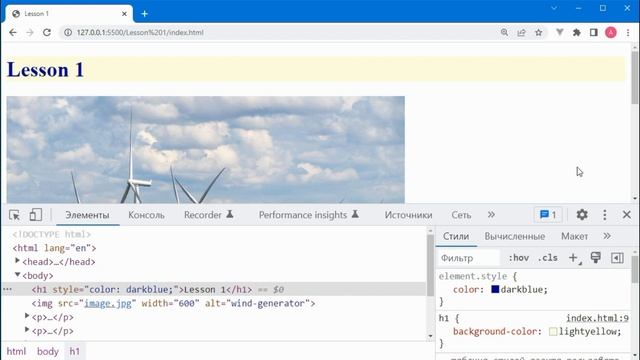Open the darkblue color swatch picker
Screen dimensions: 640x360
495,289
